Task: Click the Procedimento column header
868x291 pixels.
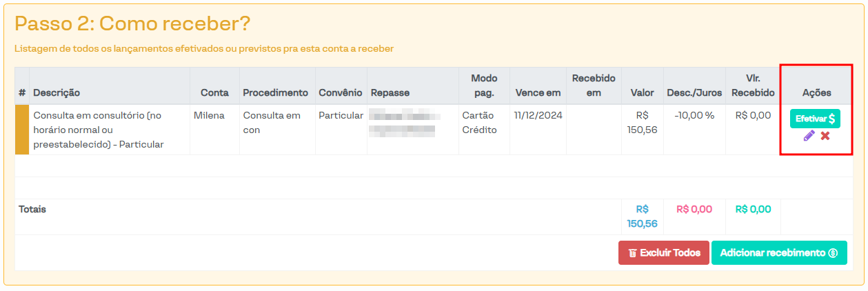Action: [275, 92]
